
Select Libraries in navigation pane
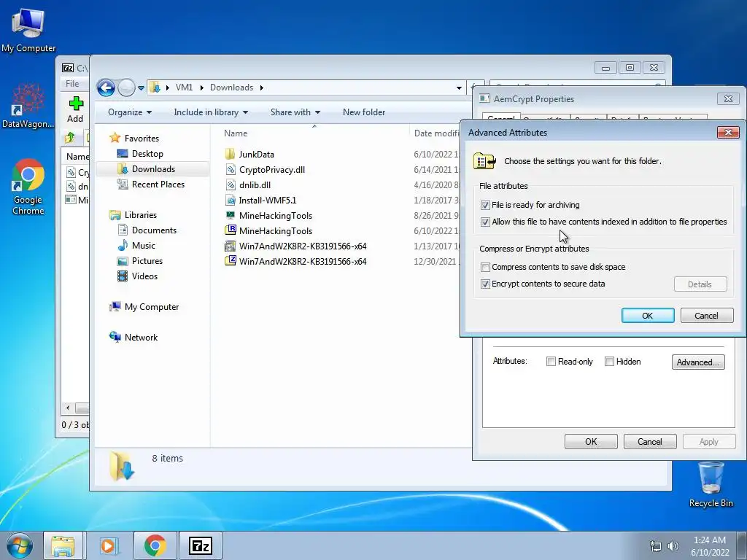click(x=141, y=215)
